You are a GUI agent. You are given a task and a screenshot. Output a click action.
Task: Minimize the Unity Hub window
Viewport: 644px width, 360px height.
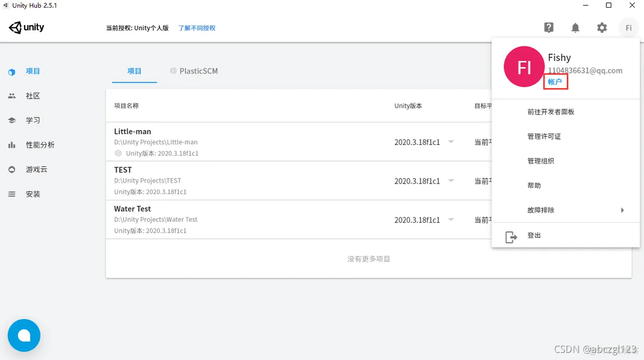tap(586, 5)
